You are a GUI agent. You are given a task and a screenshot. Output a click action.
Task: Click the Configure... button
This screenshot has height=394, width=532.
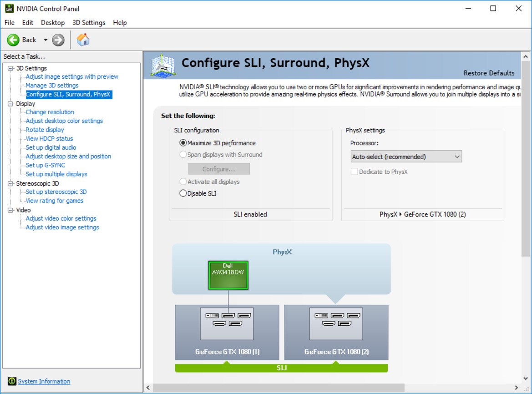219,169
